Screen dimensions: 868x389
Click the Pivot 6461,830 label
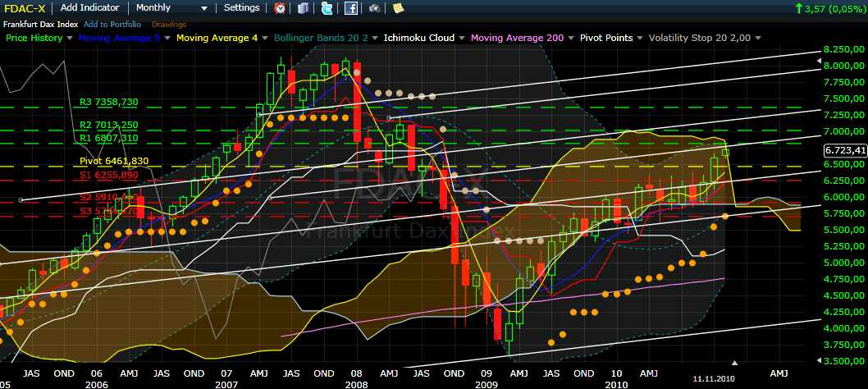point(115,161)
